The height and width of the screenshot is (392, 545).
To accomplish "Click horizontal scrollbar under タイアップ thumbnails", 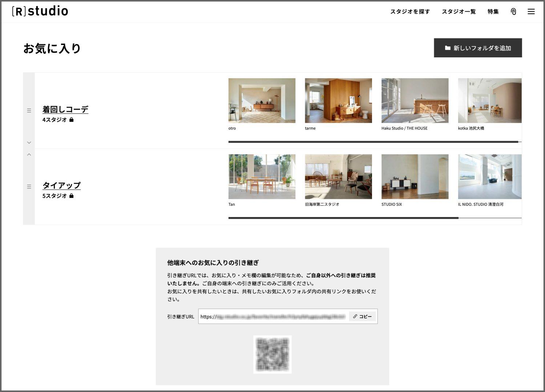I will tap(343, 218).
